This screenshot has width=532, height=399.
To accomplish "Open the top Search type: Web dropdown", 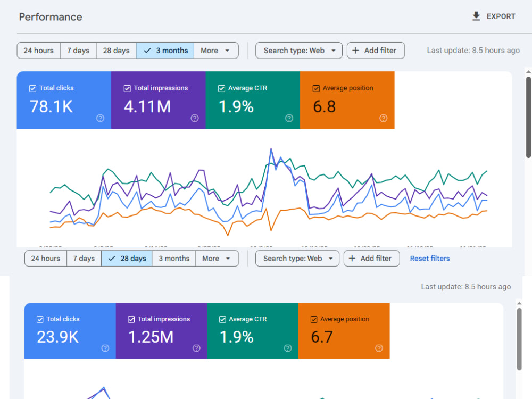I will [x=299, y=51].
